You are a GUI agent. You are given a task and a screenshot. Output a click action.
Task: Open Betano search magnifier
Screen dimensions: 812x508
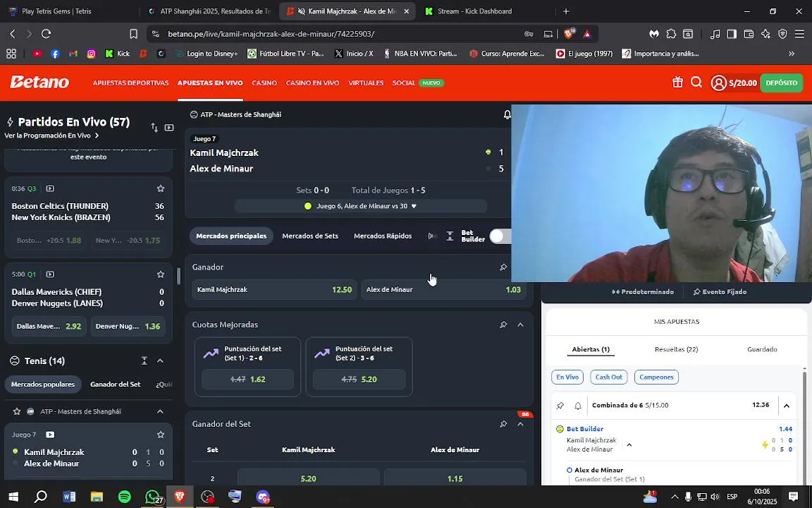(696, 83)
